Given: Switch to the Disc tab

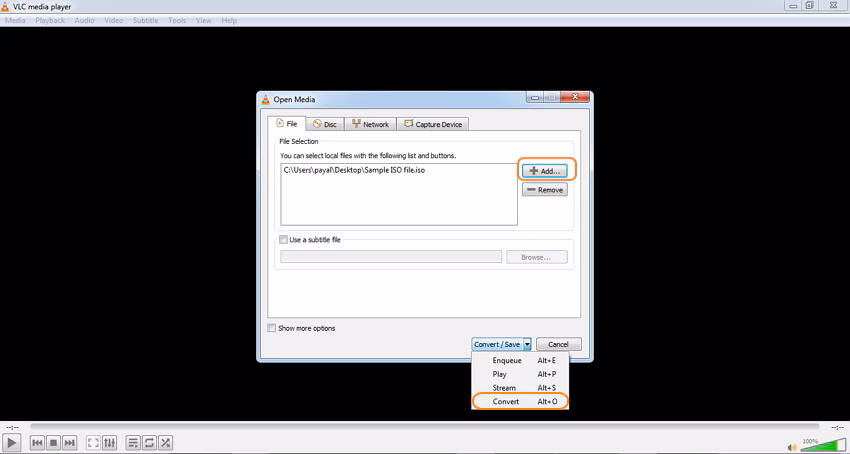Looking at the screenshot, I should click(325, 124).
